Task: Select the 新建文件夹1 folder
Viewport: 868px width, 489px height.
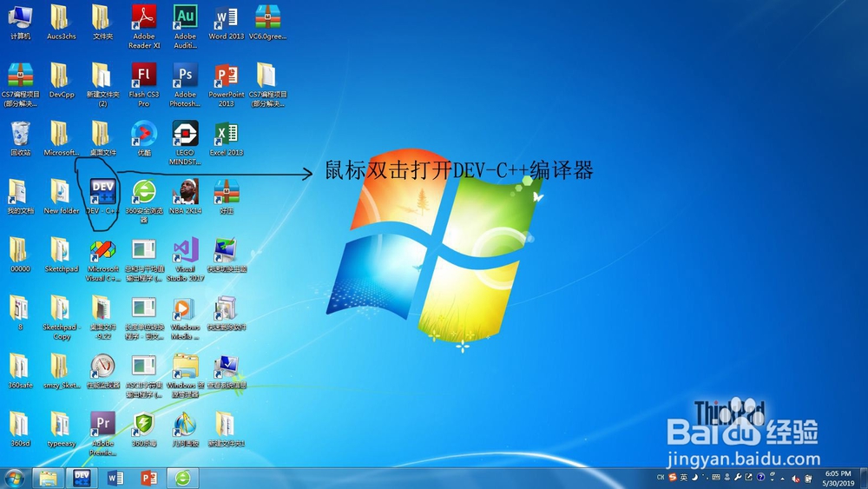Action: [x=226, y=429]
